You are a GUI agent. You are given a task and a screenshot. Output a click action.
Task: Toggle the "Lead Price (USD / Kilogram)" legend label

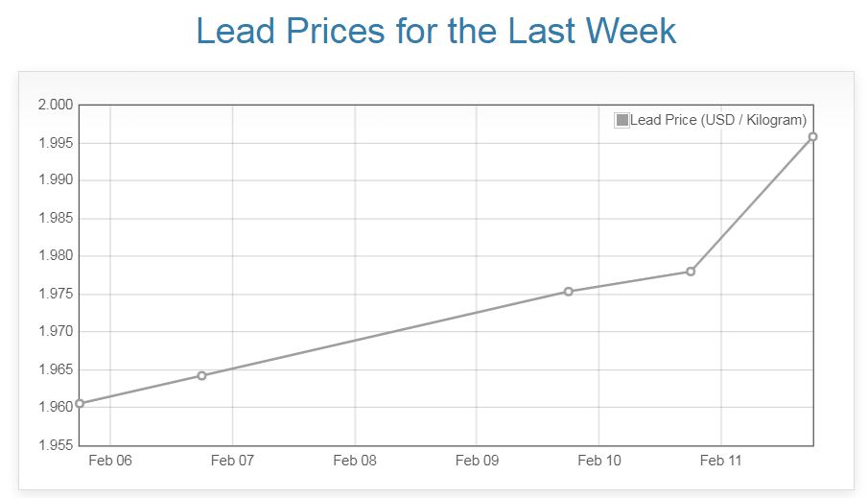718,120
